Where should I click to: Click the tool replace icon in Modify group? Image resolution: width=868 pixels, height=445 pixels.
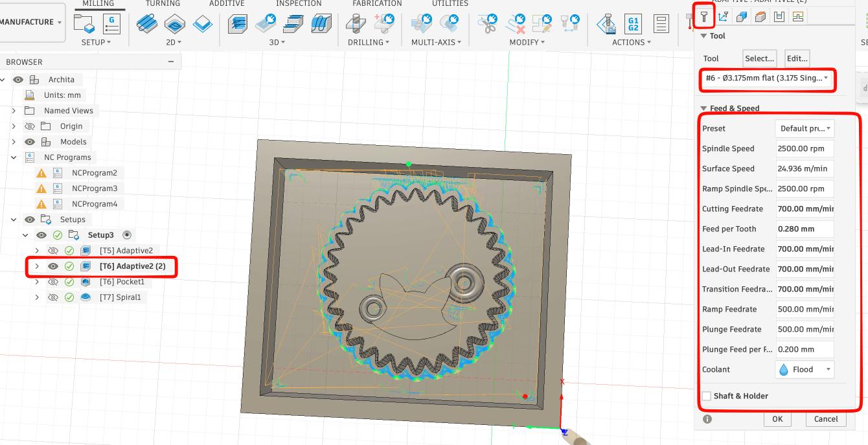tap(570, 23)
